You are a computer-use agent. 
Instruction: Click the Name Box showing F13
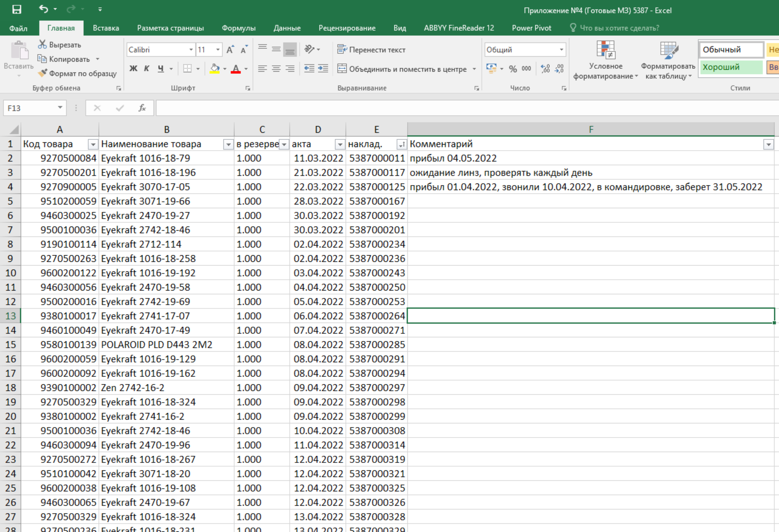click(x=35, y=108)
